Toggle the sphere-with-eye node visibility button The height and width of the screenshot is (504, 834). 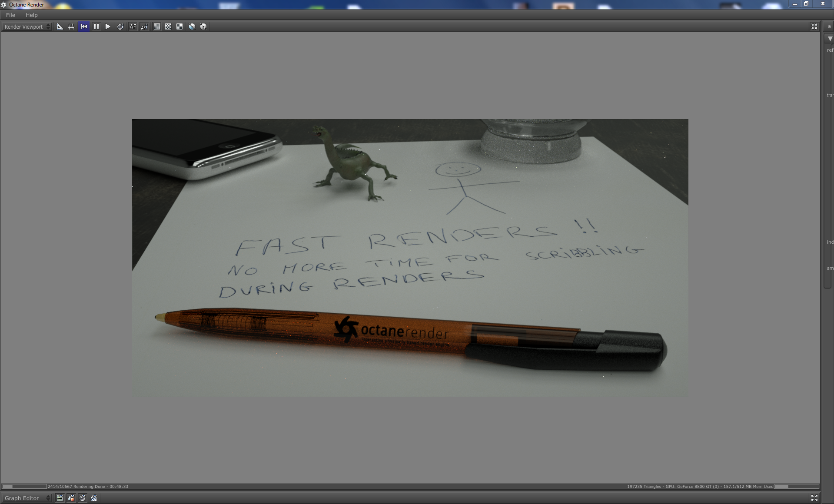click(83, 498)
